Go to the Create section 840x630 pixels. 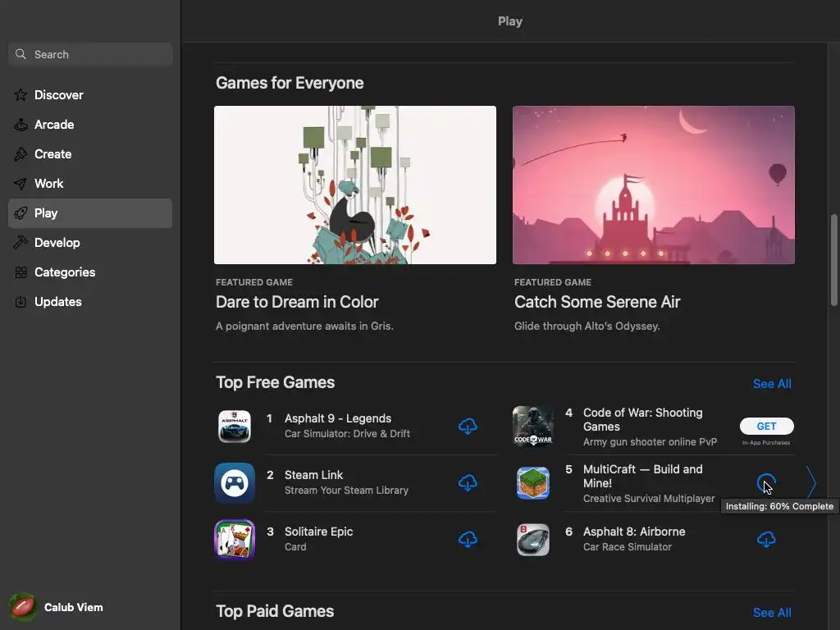(x=90, y=153)
